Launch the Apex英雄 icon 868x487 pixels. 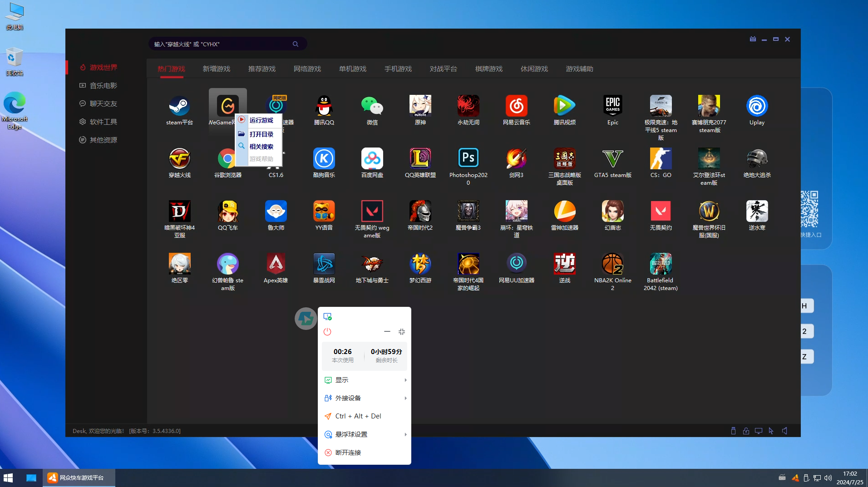coord(276,264)
